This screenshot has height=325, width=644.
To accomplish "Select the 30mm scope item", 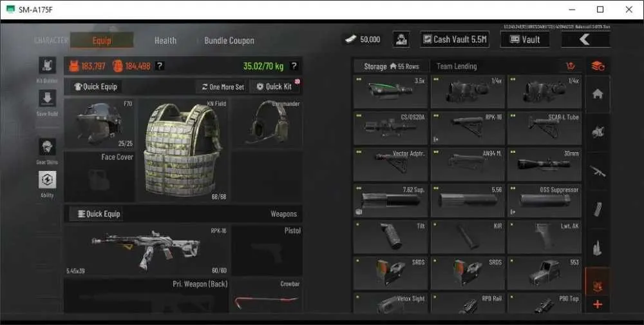I will tap(545, 164).
